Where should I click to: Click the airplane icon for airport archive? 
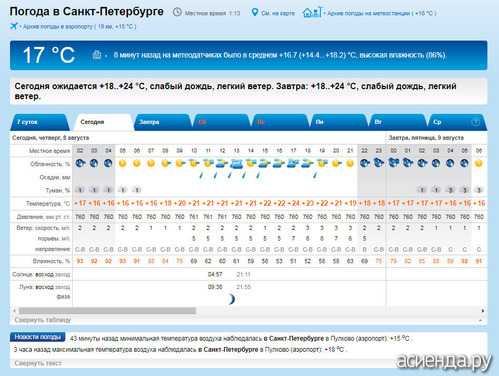[14, 26]
